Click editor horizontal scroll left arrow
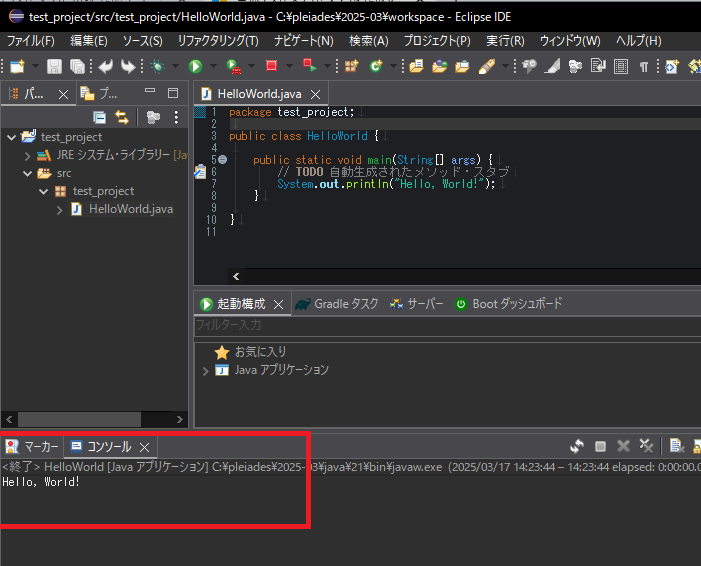Screen dimensions: 701x566 (x=236, y=277)
